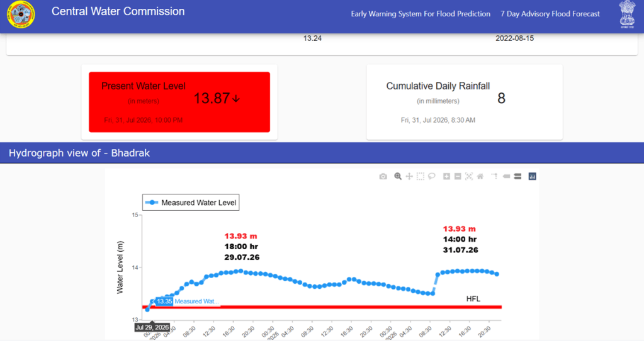This screenshot has height=348, width=644.
Task: Select the Zoom tool in chart toolbar
Action: point(398,176)
